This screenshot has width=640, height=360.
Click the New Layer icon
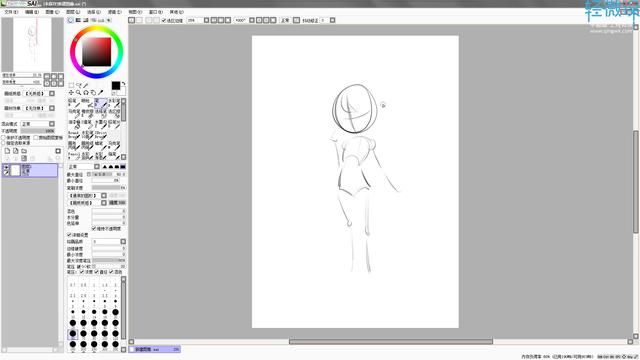click(7, 151)
